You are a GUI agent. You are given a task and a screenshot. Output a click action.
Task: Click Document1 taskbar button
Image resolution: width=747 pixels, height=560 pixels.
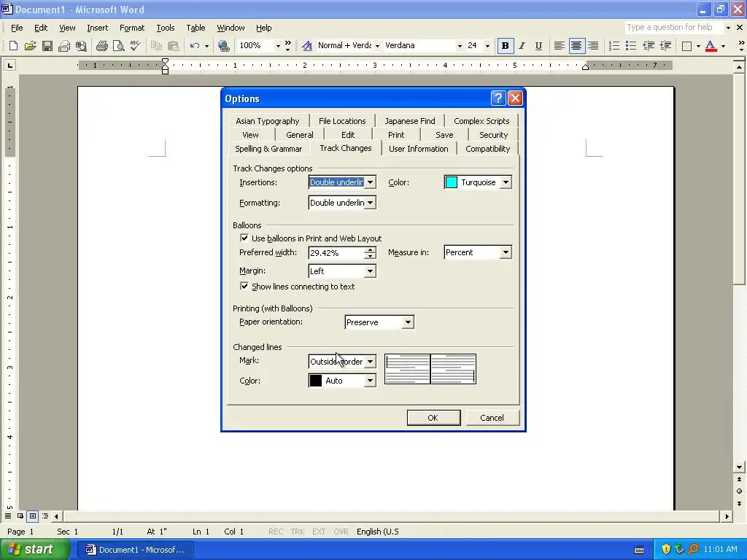coord(135,550)
